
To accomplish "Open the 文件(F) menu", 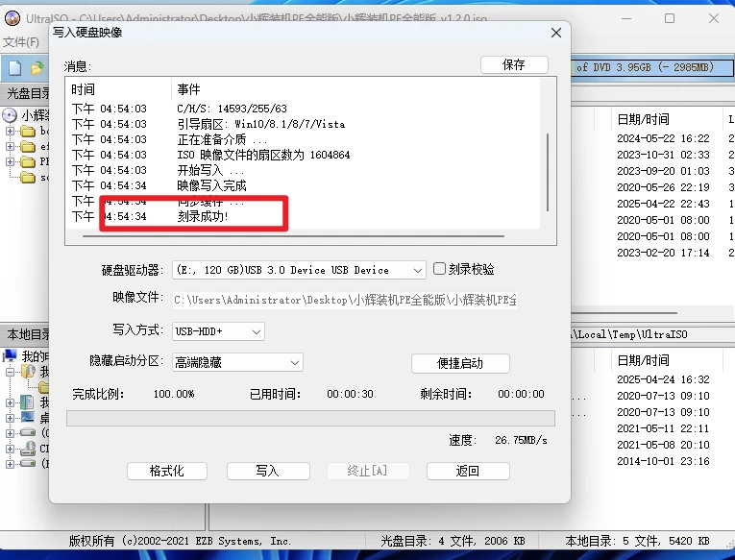I will point(21,42).
